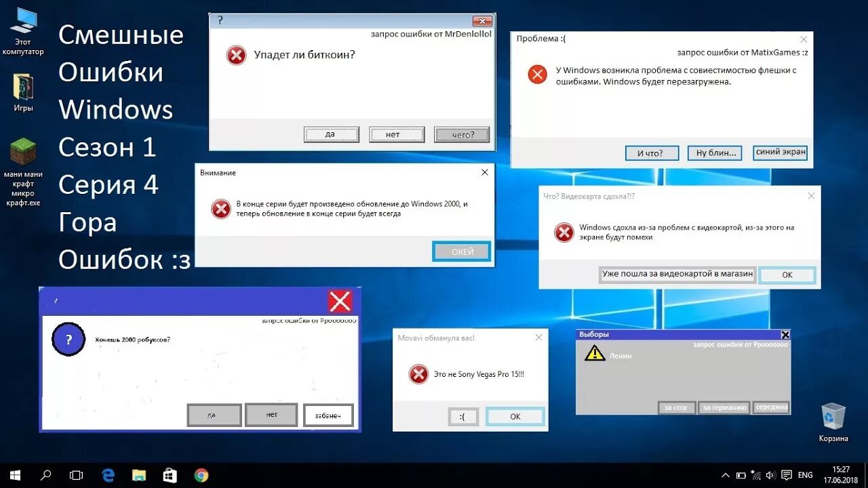This screenshot has height=488, width=868.
Task: Click the red error icon beside Упадет ли биткоин?
Action: (x=236, y=55)
